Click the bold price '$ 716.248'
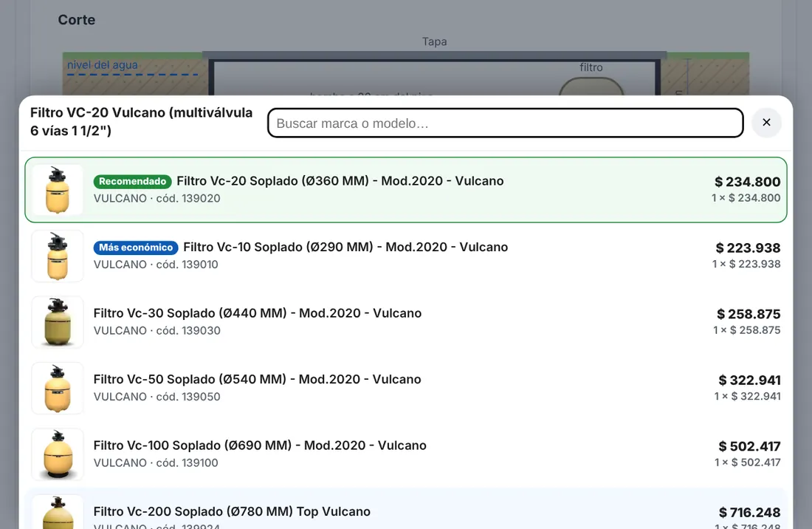 click(749, 513)
